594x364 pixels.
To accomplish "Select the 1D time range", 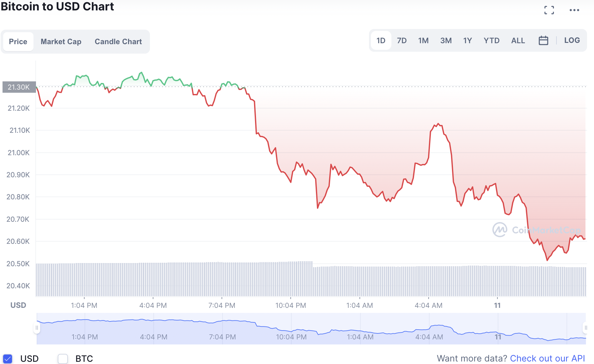I will click(x=381, y=40).
